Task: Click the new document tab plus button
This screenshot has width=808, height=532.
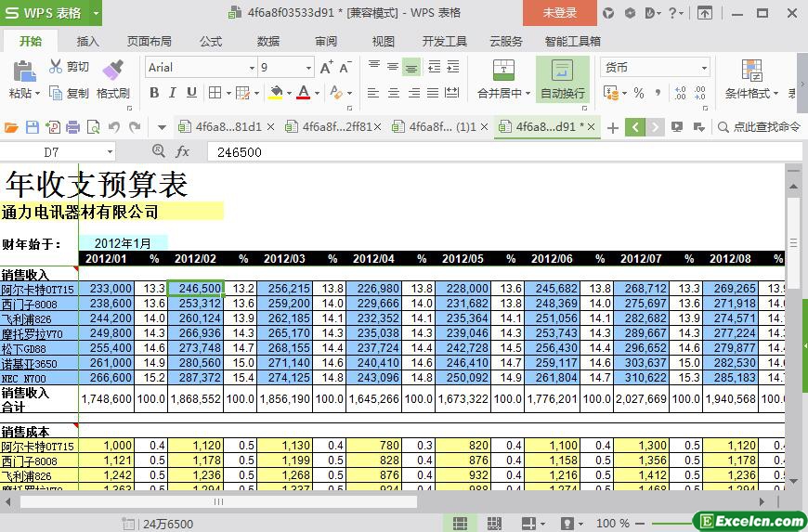Action: (613, 127)
